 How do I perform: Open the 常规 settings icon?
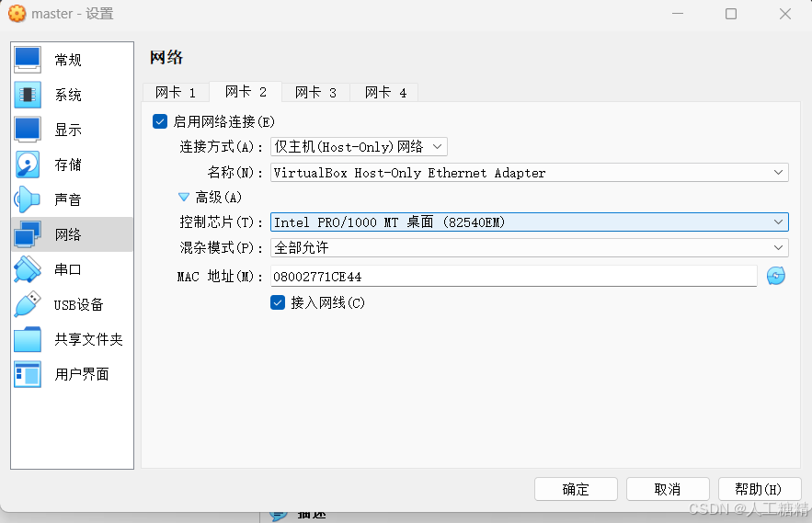(x=28, y=60)
